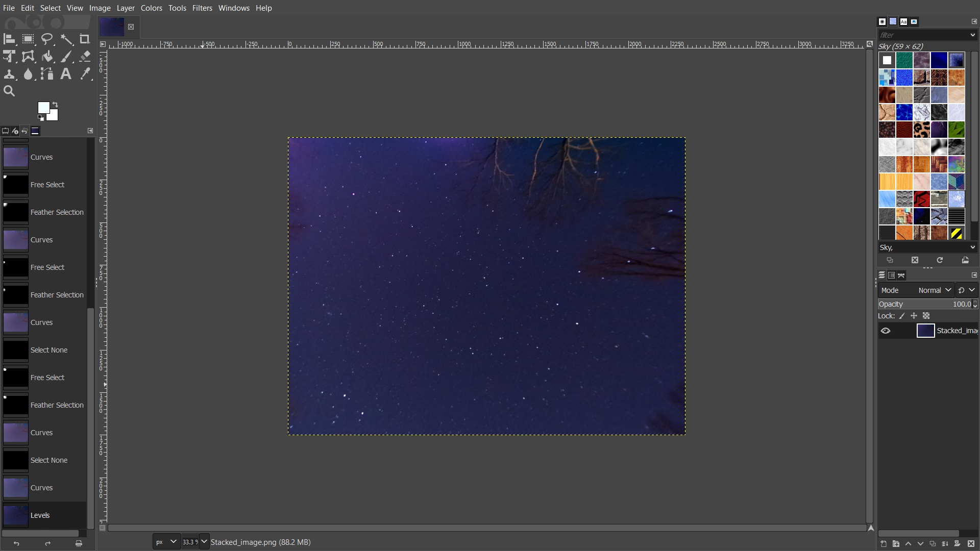Select the Text tool
Image resolution: width=980 pixels, height=551 pixels.
point(66,74)
